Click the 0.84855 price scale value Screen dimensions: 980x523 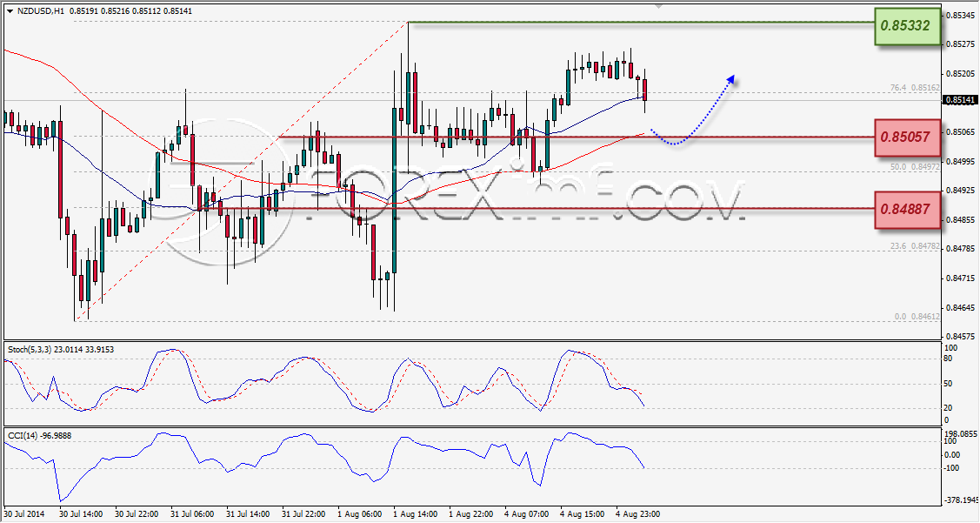[x=959, y=219]
